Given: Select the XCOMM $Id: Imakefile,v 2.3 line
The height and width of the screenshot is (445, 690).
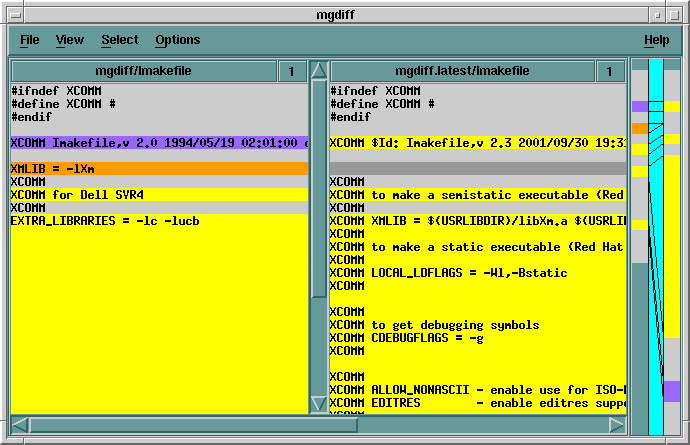Looking at the screenshot, I should coord(478,143).
